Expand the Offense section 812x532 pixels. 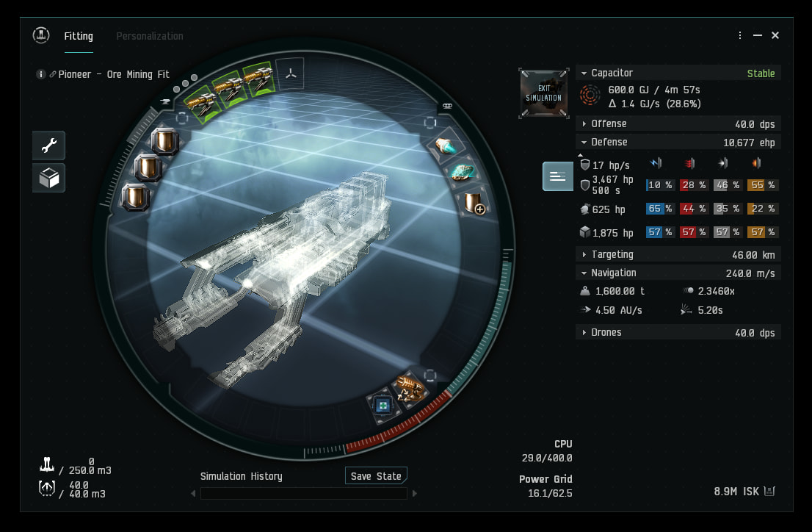[584, 124]
